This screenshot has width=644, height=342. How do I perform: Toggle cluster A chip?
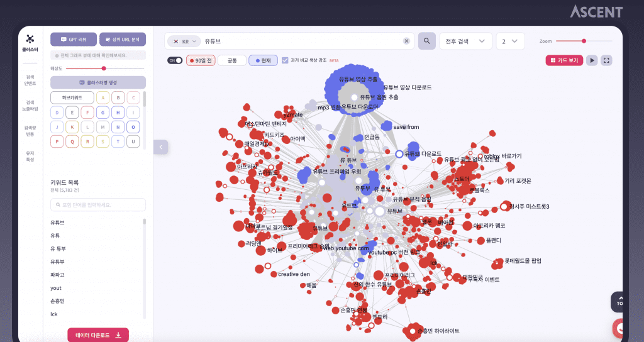tap(103, 97)
